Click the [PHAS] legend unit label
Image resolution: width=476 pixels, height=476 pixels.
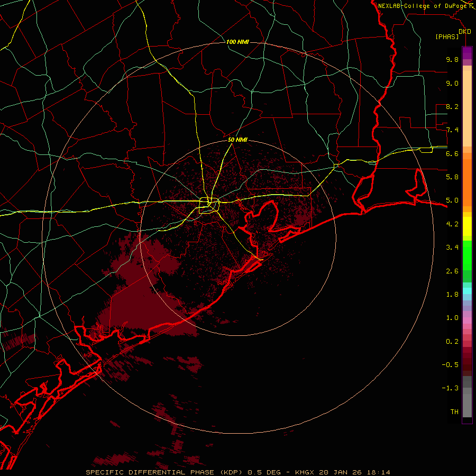tap(447, 36)
